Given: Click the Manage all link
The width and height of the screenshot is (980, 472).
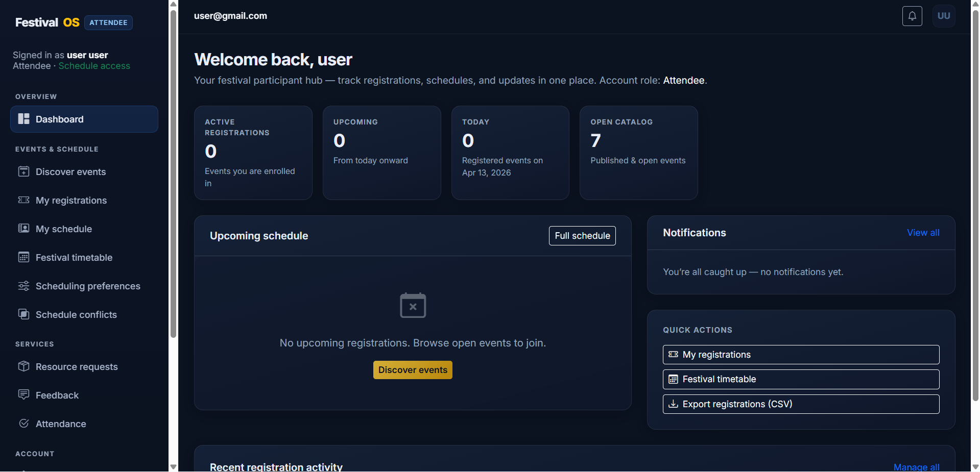Looking at the screenshot, I should point(916,467).
